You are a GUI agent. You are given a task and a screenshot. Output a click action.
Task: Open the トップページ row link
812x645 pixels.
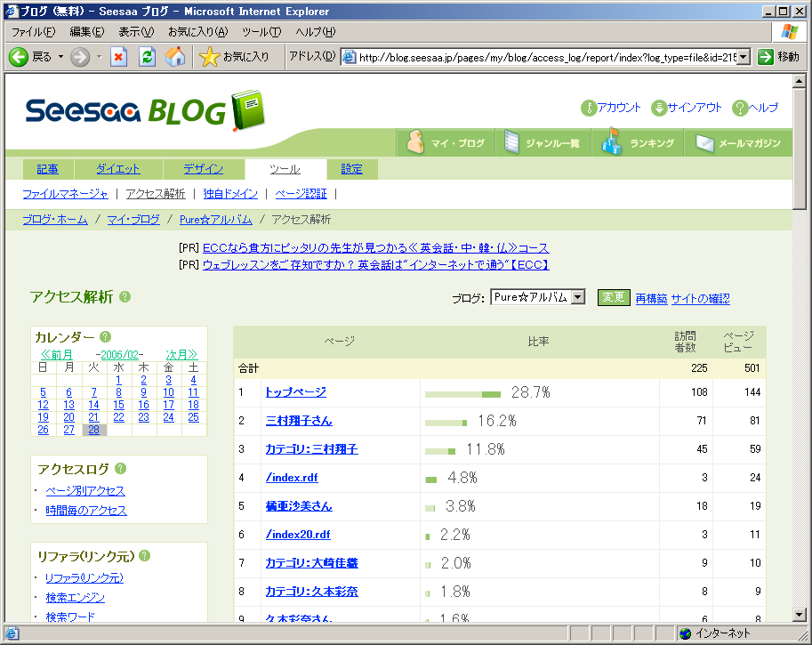(295, 392)
